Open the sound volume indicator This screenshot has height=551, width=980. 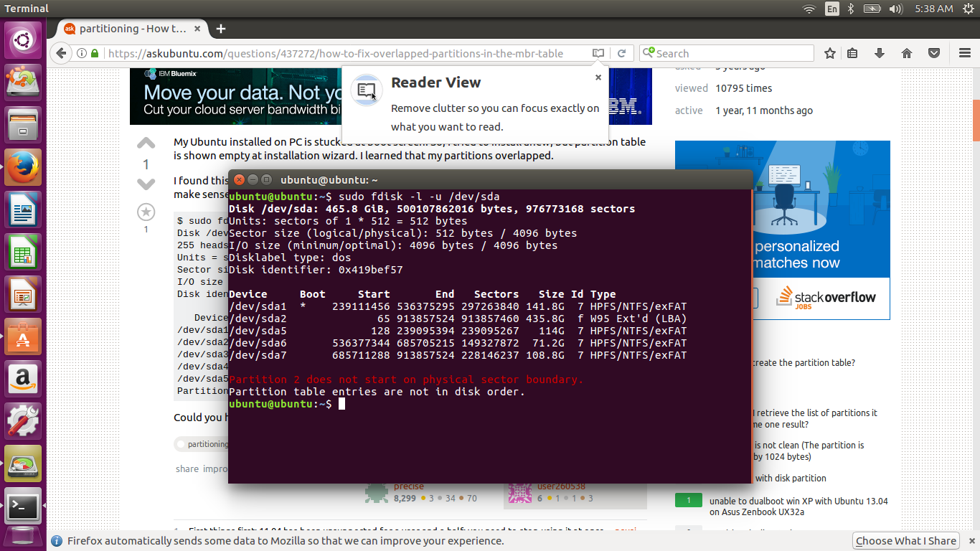coord(895,9)
